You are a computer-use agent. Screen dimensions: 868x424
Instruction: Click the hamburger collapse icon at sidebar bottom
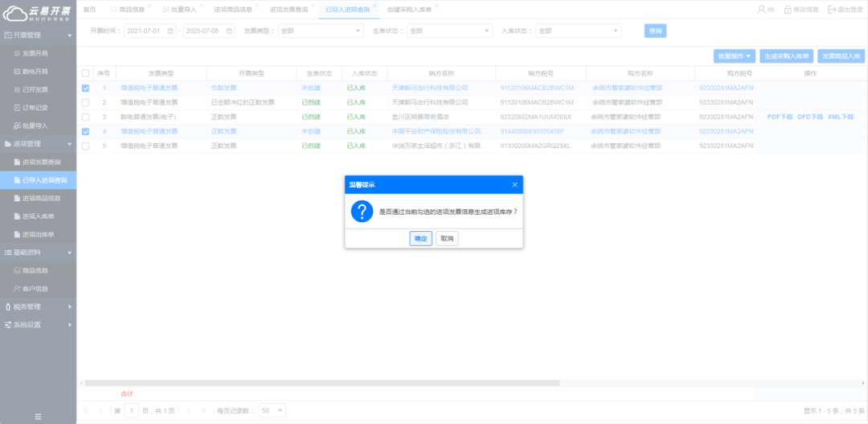[x=38, y=416]
